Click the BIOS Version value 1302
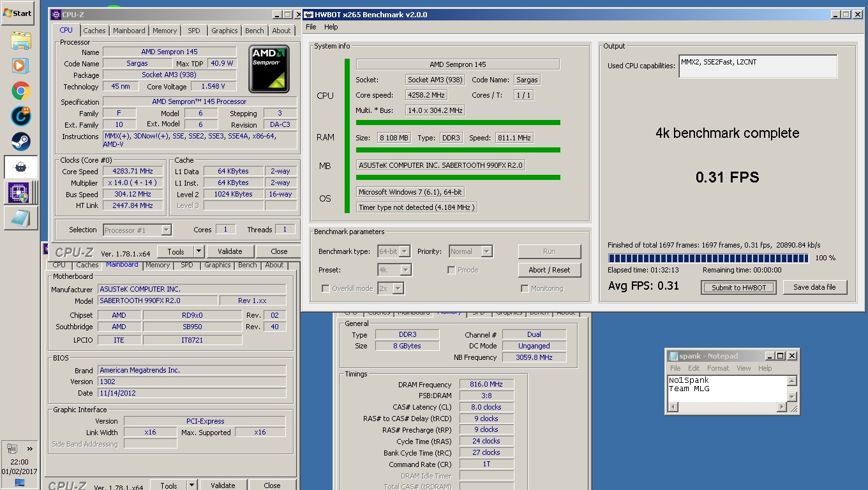The image size is (868, 490). [x=191, y=382]
